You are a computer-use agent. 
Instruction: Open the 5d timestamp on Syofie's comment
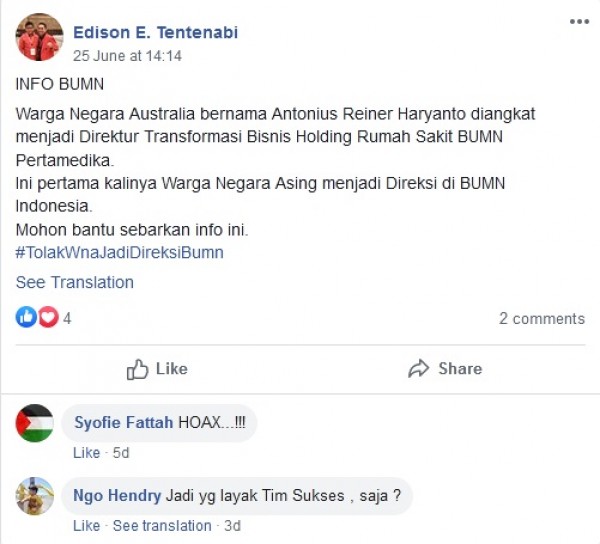pos(121,453)
